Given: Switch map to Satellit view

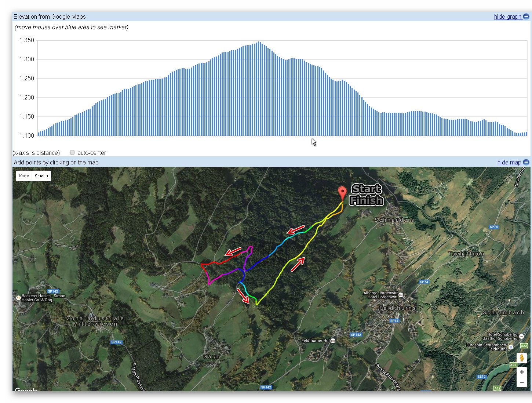Looking at the screenshot, I should pyautogui.click(x=41, y=176).
